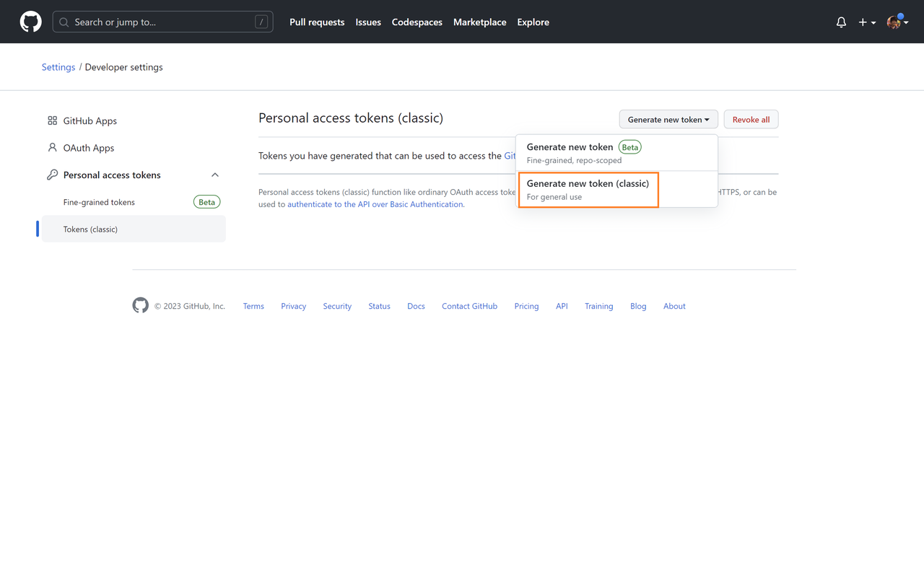This screenshot has width=924, height=562.
Task: Open the user avatar account menu
Action: click(897, 22)
